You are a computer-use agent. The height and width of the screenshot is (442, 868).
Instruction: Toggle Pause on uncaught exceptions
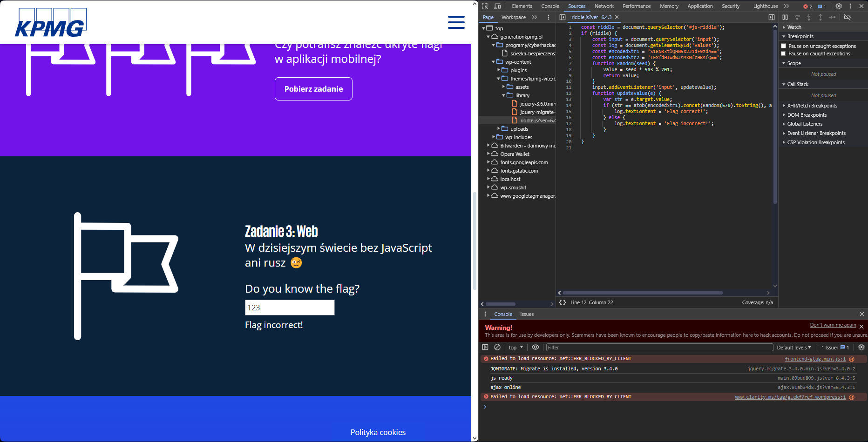point(784,46)
